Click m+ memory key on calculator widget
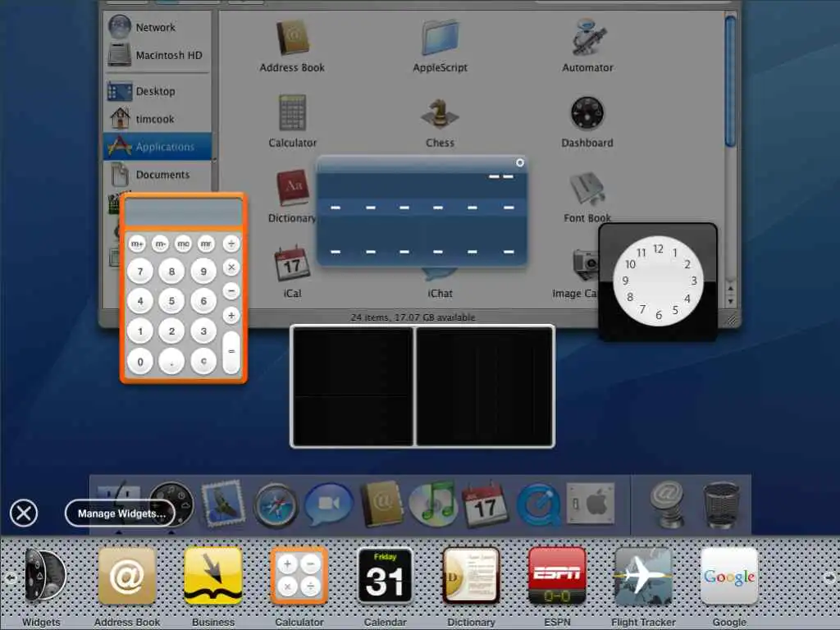840x630 pixels. (137, 244)
